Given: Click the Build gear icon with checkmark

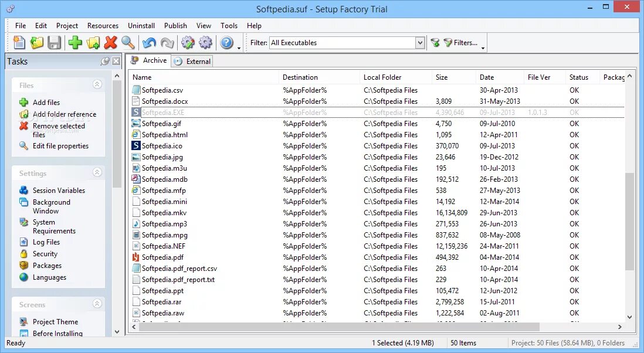Looking at the screenshot, I should [x=188, y=43].
